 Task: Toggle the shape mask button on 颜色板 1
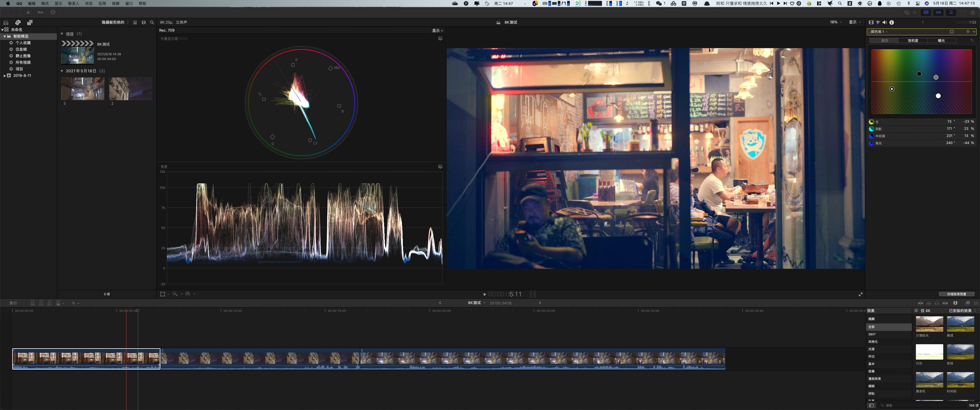952,32
